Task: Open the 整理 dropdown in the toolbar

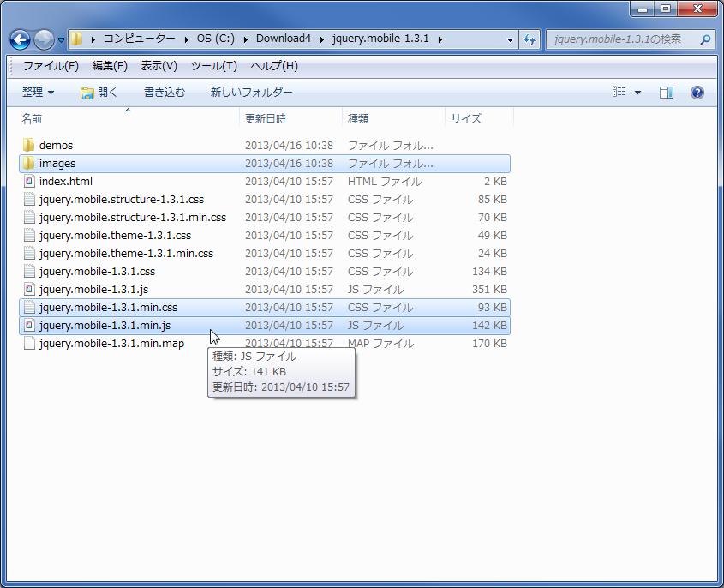Action: tap(38, 93)
